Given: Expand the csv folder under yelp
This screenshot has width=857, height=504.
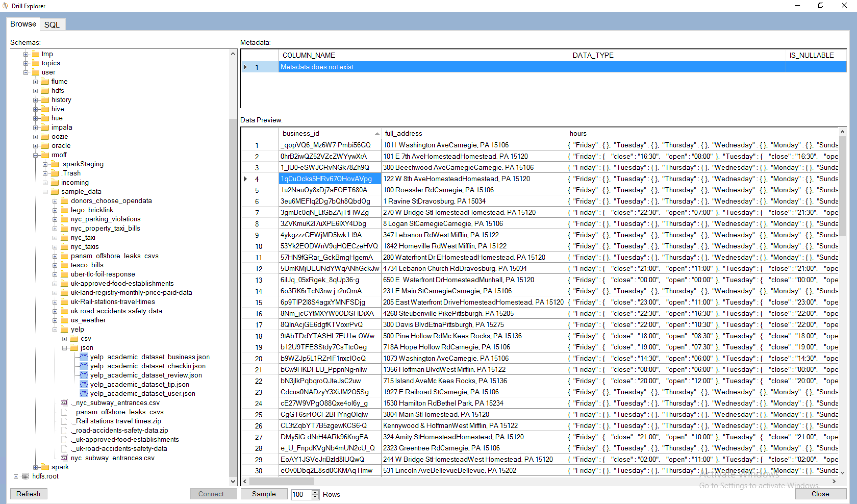Looking at the screenshot, I should 65,339.
